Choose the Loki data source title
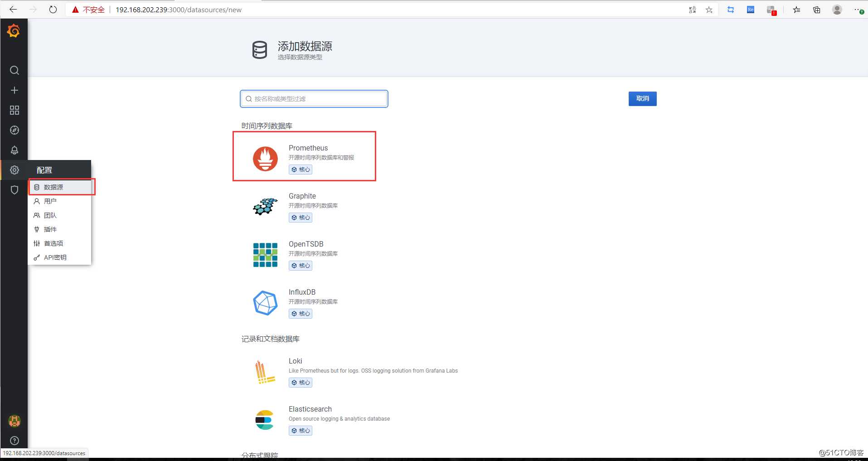Image resolution: width=868 pixels, height=461 pixels. [296, 361]
